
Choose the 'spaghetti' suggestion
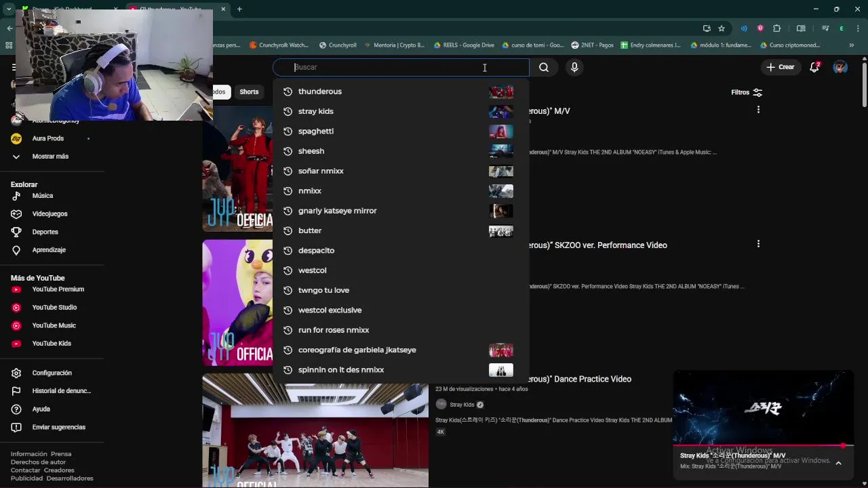coord(400,131)
